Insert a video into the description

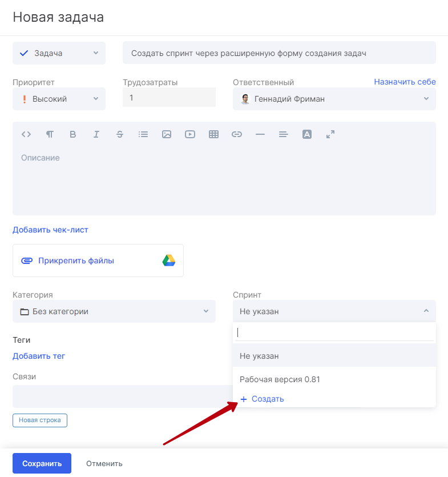(190, 134)
